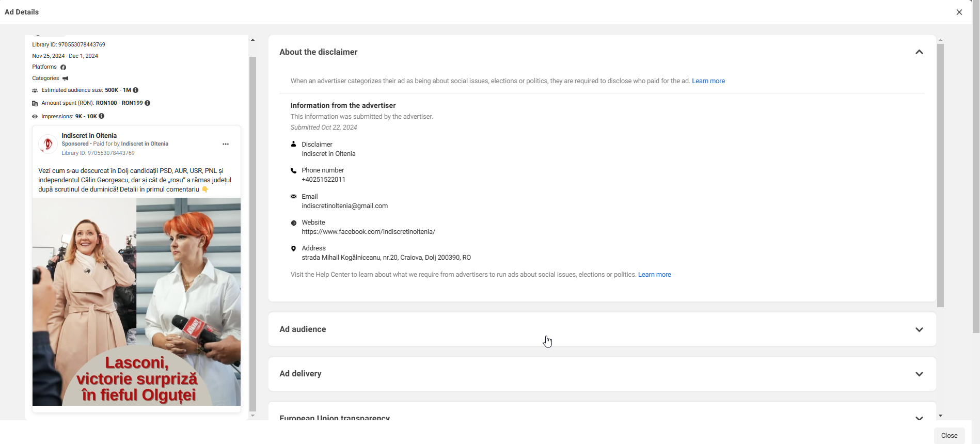Expand the Ad delivery section
Image resolution: width=980 pixels, height=444 pixels.
click(x=919, y=374)
